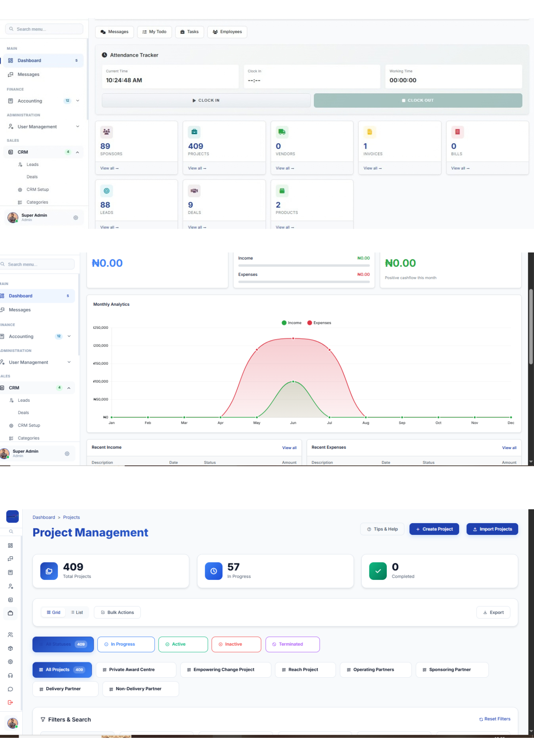Open the Employees quick tab
The image size is (534, 756).
point(227,32)
